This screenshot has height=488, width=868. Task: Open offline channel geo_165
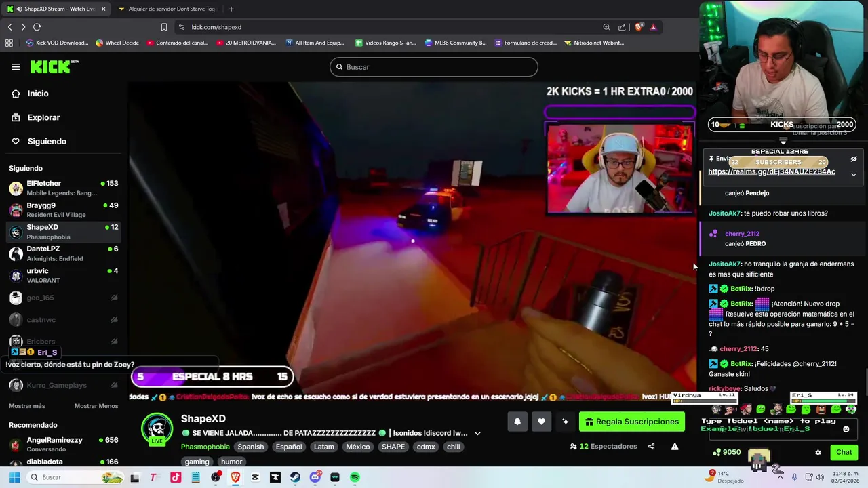[64, 298]
